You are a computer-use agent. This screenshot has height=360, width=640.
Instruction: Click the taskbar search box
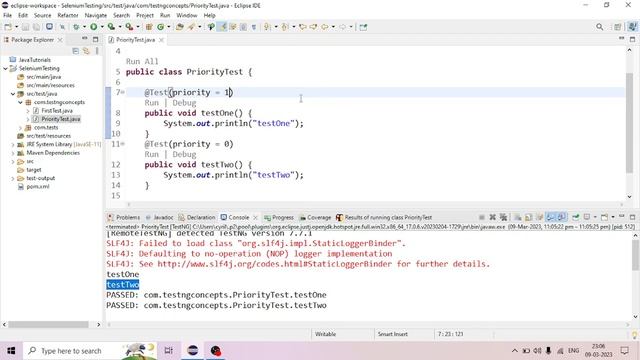click(90, 351)
